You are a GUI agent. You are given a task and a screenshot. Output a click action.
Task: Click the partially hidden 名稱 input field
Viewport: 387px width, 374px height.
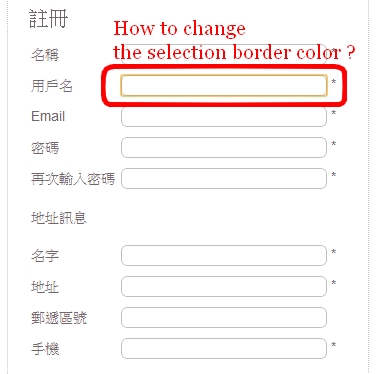pyautogui.click(x=224, y=54)
